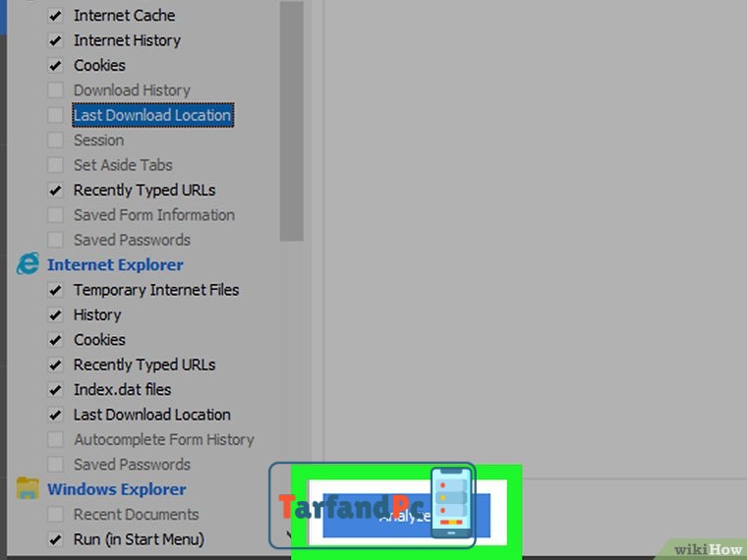Enable the Recent Documents checkbox

point(55,515)
